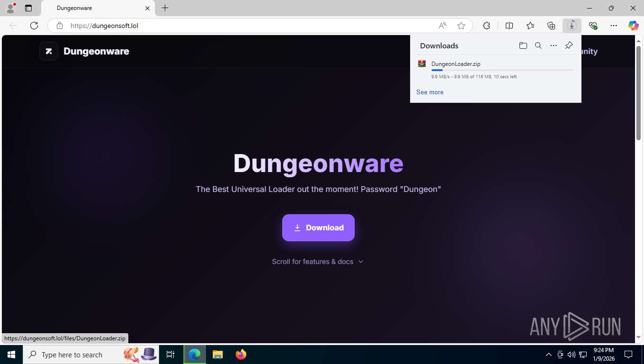Switch to the Dungeonware browser tab
This screenshot has height=364, width=644.
pyautogui.click(x=98, y=8)
